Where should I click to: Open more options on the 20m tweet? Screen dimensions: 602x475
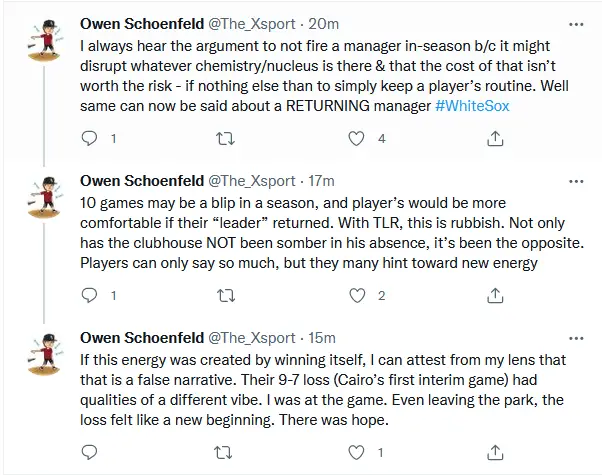click(x=576, y=22)
